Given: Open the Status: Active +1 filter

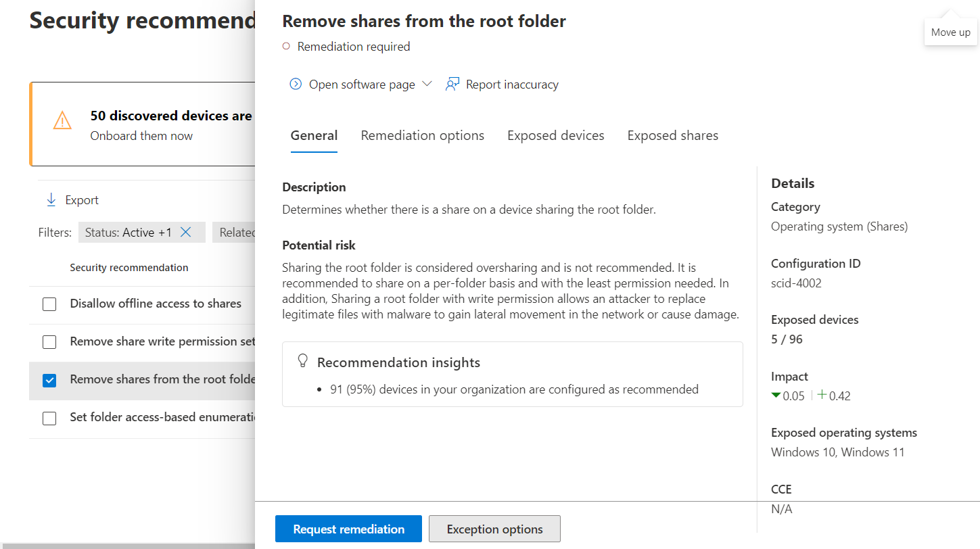Looking at the screenshot, I should 129,233.
